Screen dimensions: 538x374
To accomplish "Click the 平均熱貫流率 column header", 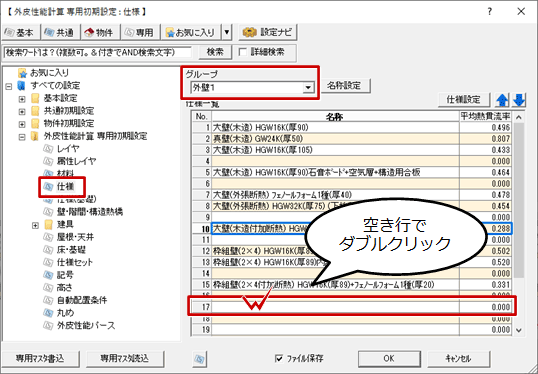I will pyautogui.click(x=486, y=117).
